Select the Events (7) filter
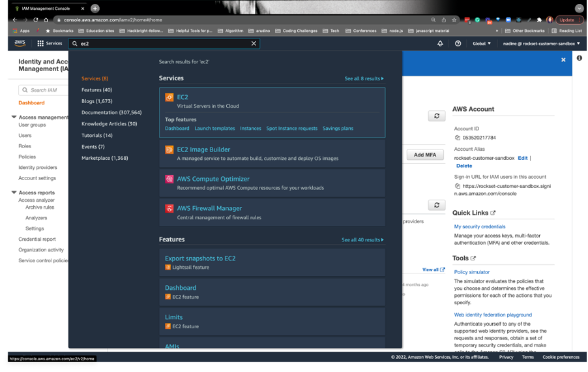 click(x=93, y=146)
